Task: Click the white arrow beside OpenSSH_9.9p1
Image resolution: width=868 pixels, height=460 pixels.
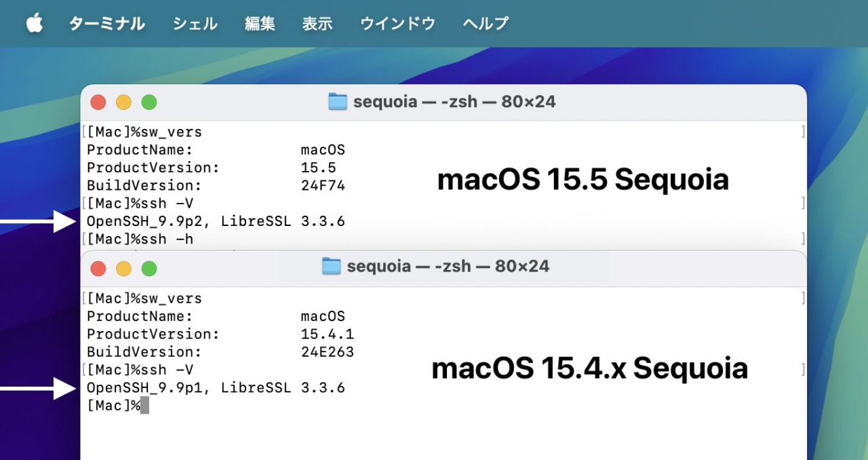Action: coord(41,388)
